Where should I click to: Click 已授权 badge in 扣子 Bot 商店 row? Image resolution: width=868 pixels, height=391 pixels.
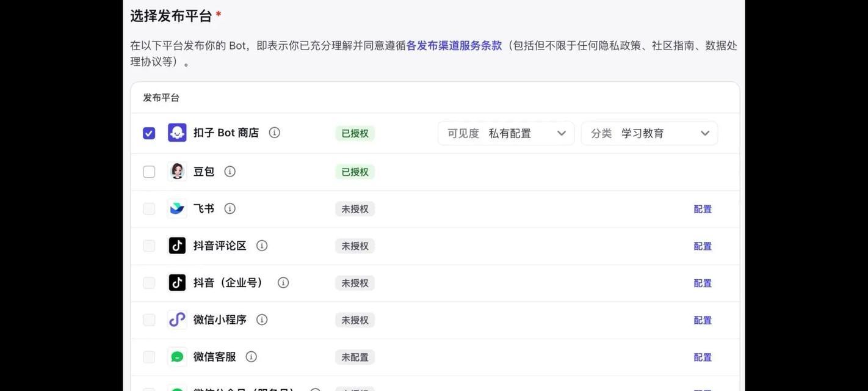[355, 133]
